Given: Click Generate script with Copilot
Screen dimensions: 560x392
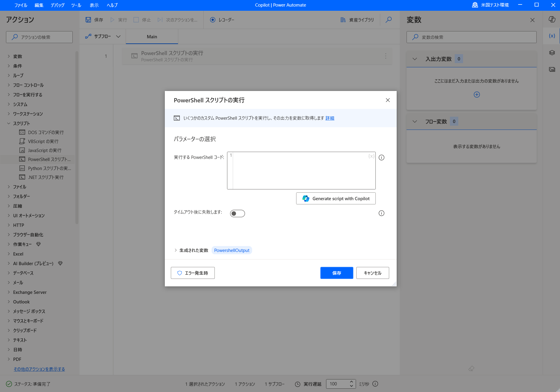Looking at the screenshot, I should 336,198.
